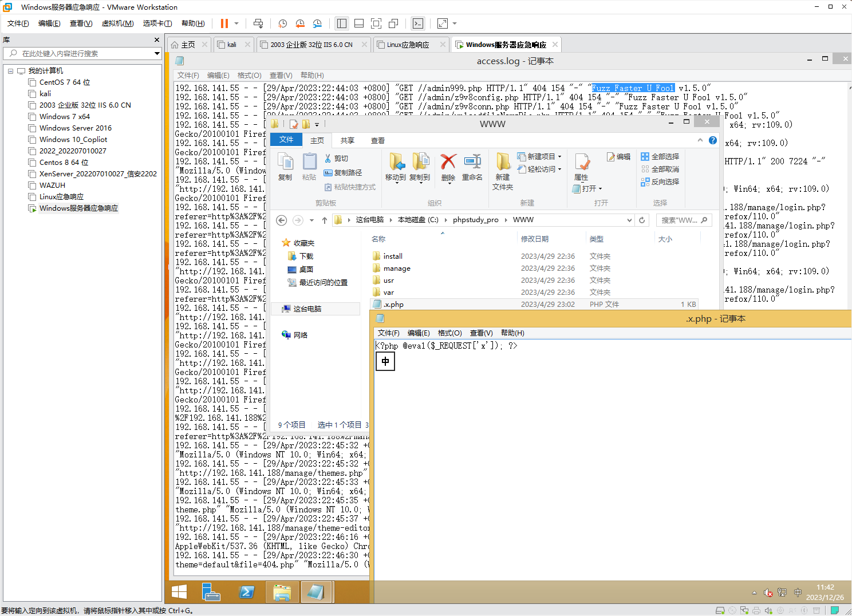This screenshot has height=616, width=852.
Task: Select Windows Server 2016 in library
Action: 76,128
